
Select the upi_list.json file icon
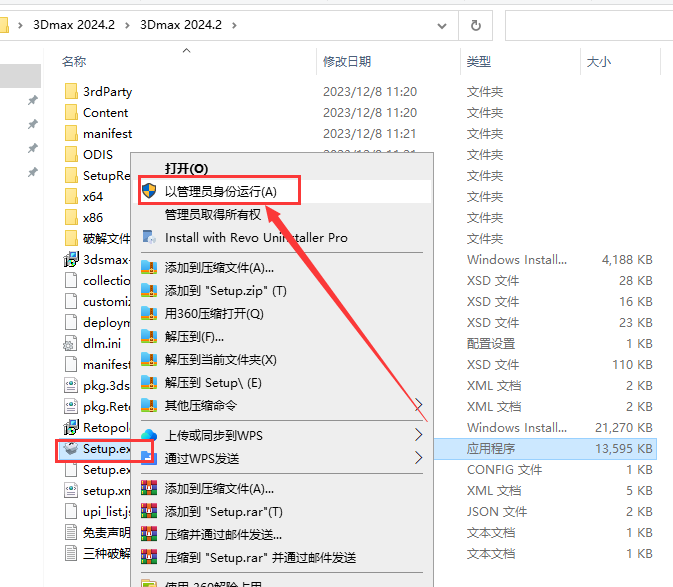(71, 511)
